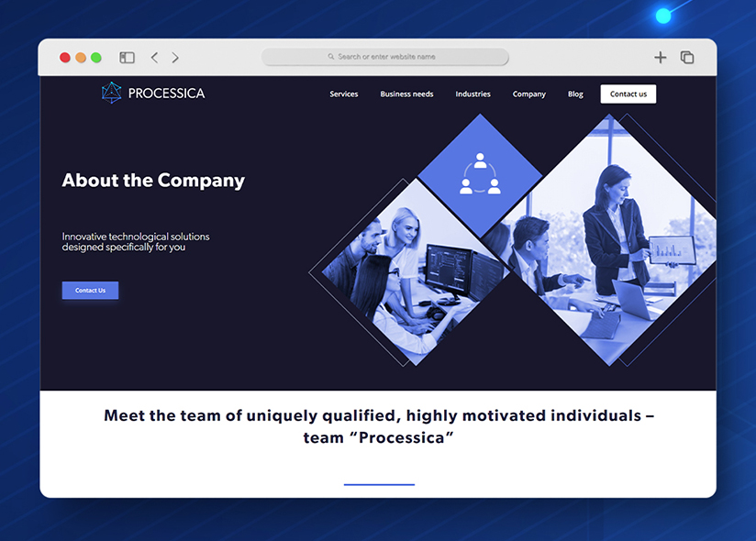756x541 pixels.
Task: Open the Industries menu item
Action: 473,94
